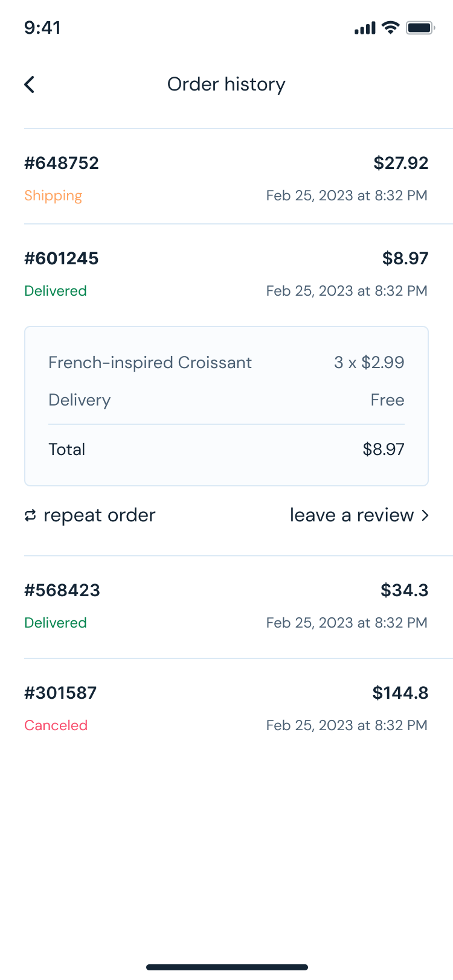Tap the $27.92 order total
The image size is (453, 980).
tap(400, 163)
